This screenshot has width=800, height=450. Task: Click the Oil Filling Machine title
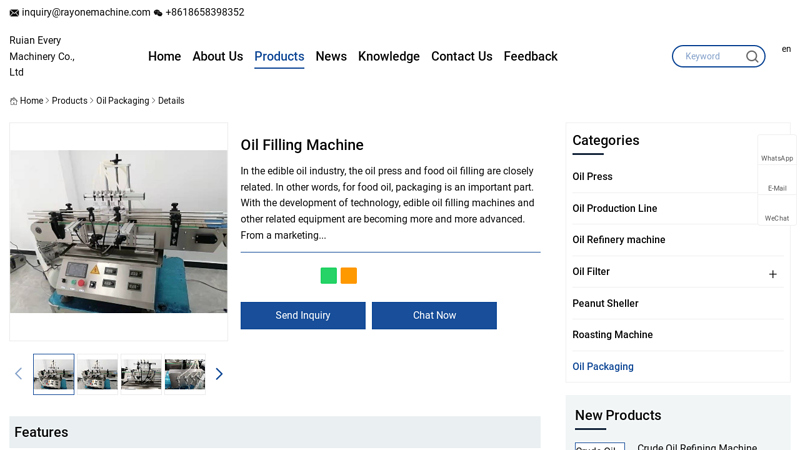302,145
